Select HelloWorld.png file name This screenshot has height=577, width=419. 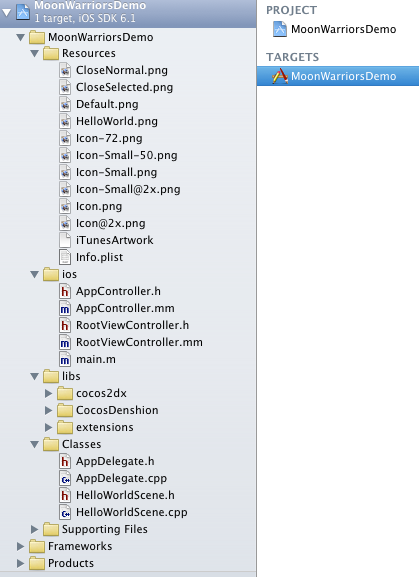coord(117,121)
